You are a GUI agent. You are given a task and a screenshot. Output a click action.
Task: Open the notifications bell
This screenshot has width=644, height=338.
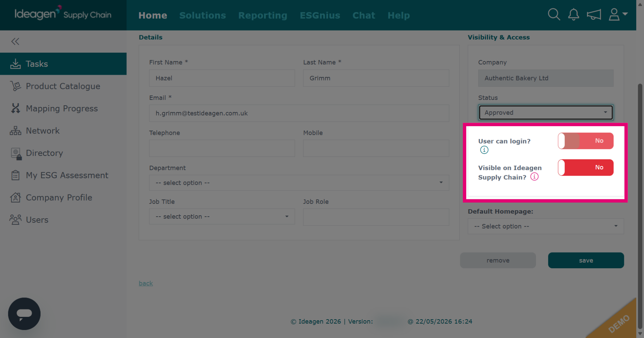click(x=574, y=14)
